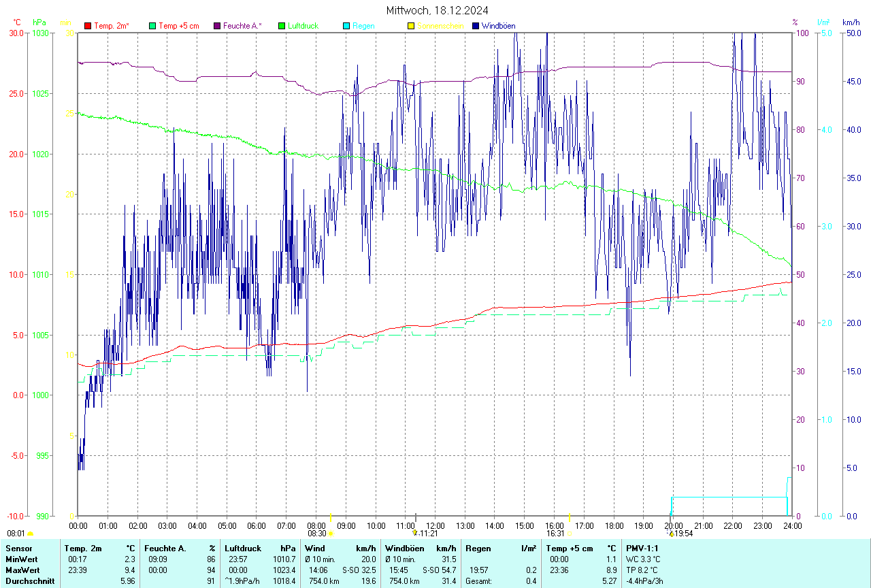Select Temp +5 cm maximum time 23:36
Screen dimensions: 871x588
tap(559, 570)
